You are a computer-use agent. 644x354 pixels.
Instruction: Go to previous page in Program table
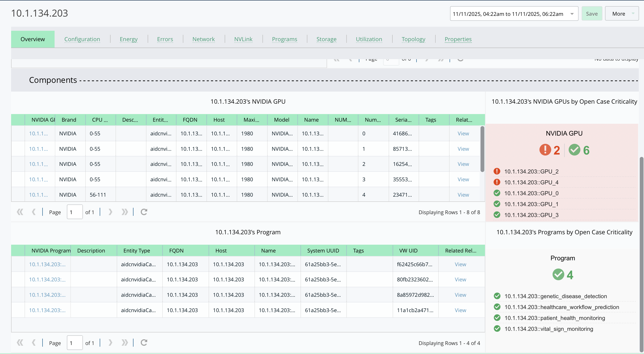(x=34, y=342)
